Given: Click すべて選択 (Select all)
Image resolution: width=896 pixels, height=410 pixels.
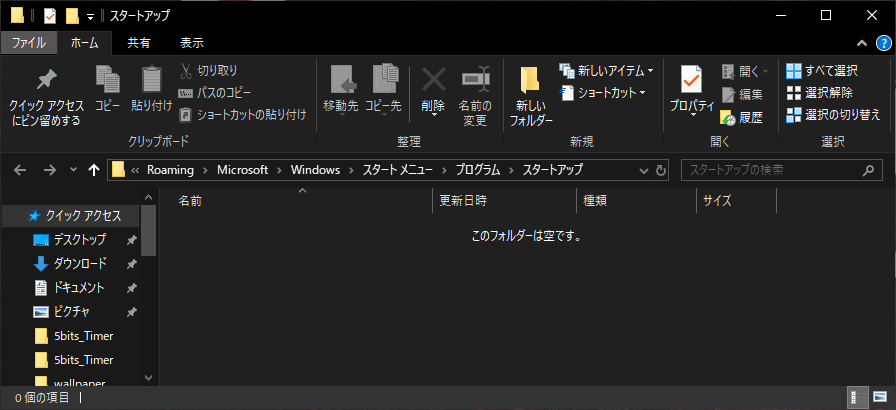Looking at the screenshot, I should (x=822, y=71).
